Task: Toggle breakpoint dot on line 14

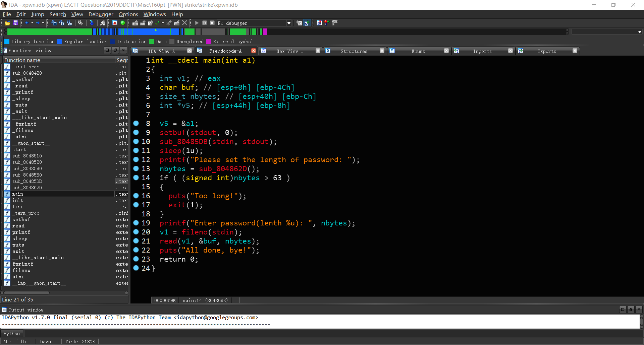Action: pyautogui.click(x=136, y=178)
